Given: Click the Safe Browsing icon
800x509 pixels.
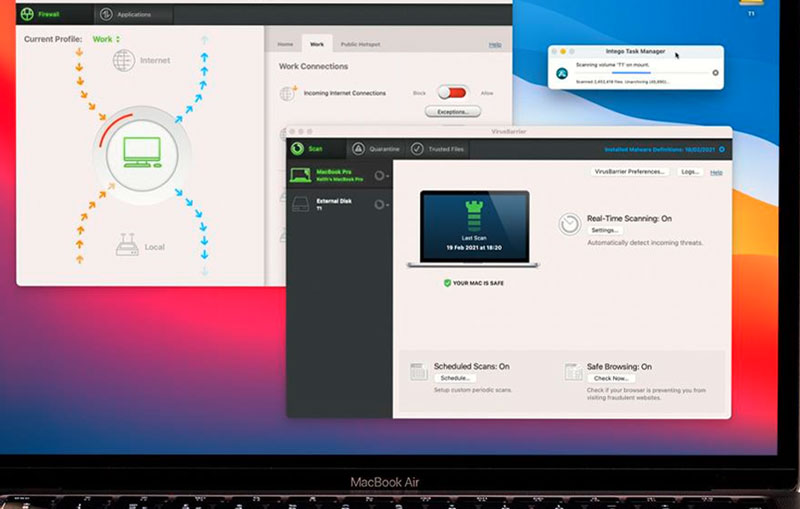Looking at the screenshot, I should coord(573,371).
